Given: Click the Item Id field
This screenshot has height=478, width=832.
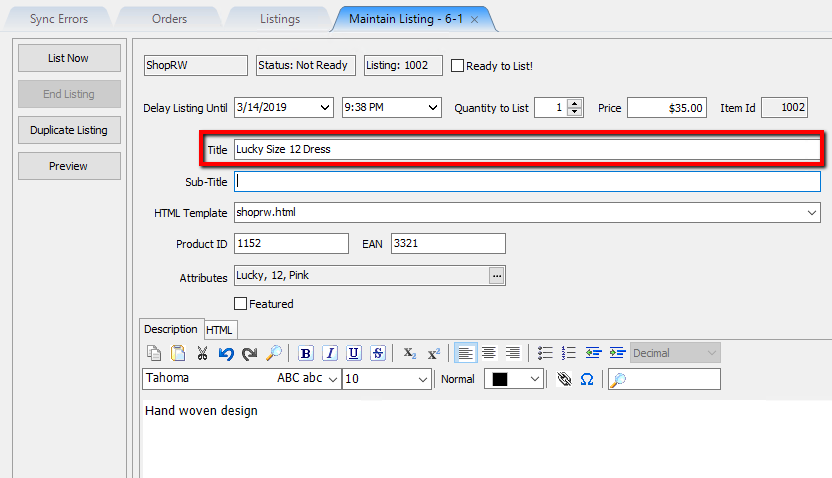Looking at the screenshot, I should tap(784, 108).
